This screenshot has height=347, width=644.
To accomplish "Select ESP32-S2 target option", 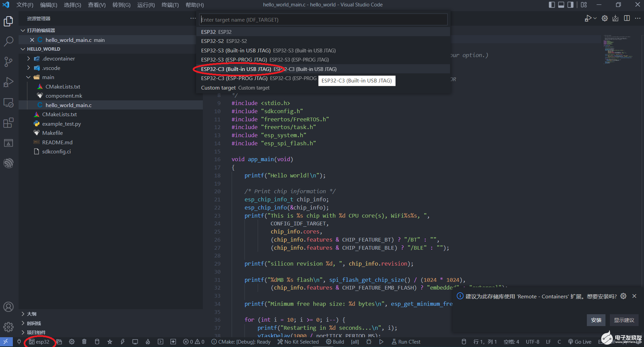I will (x=323, y=41).
